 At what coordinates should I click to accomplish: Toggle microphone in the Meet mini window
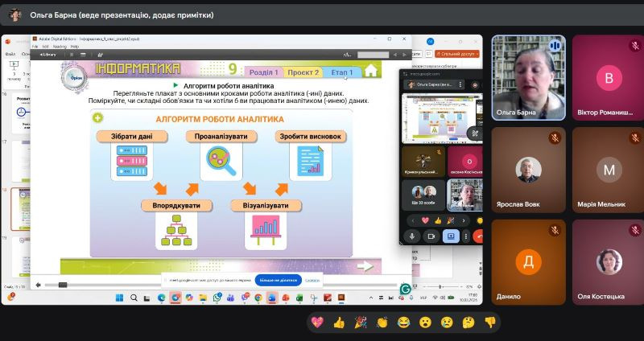412,236
